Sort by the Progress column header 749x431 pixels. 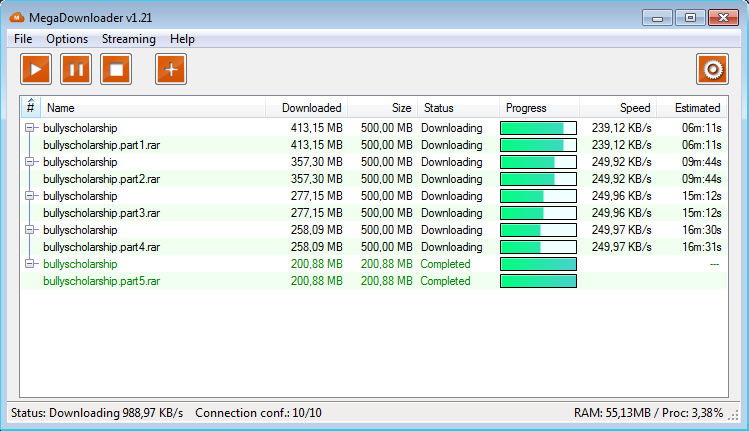click(x=539, y=108)
